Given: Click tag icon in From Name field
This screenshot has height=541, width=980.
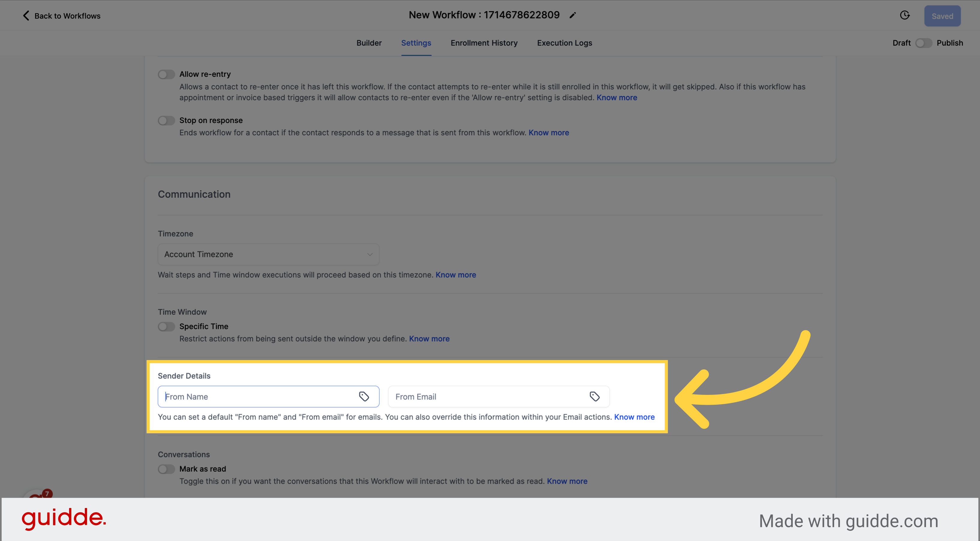Looking at the screenshot, I should pos(364,396).
